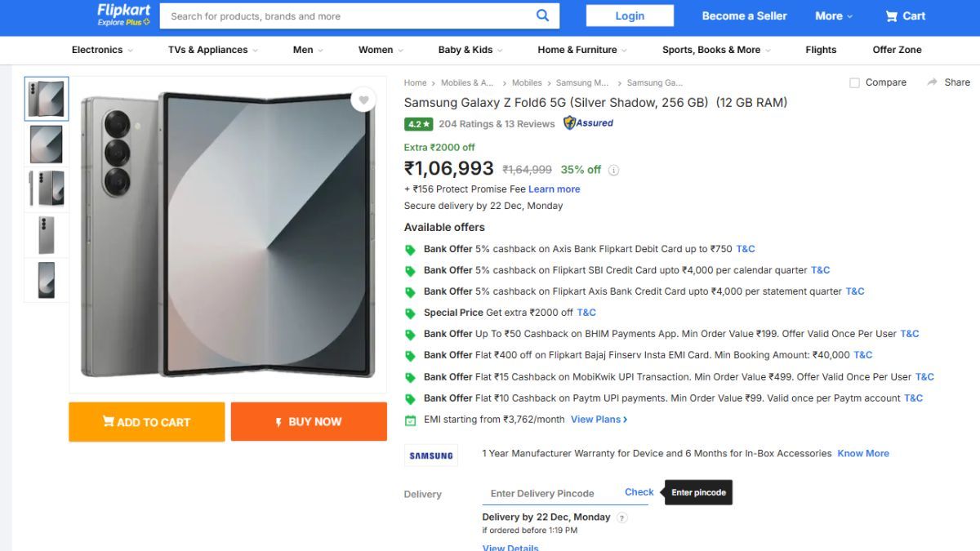
Task: Click the search magnifier icon
Action: [x=542, y=16]
